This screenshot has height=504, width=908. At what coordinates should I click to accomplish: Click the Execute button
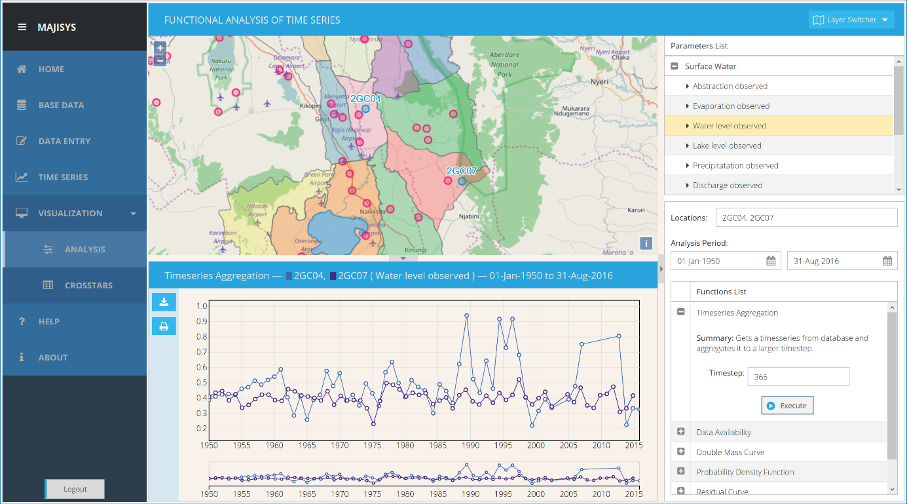pyautogui.click(x=786, y=405)
